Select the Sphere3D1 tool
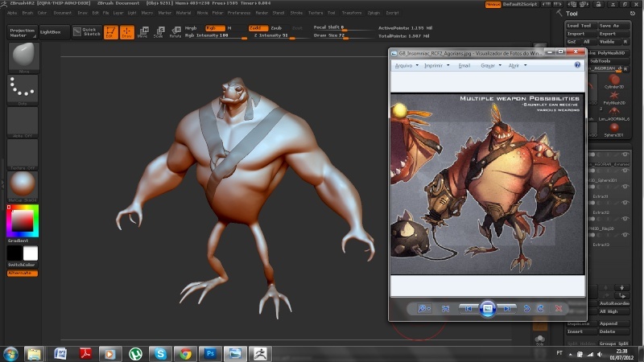Image resolution: width=644 pixels, height=362 pixels. coord(614,130)
